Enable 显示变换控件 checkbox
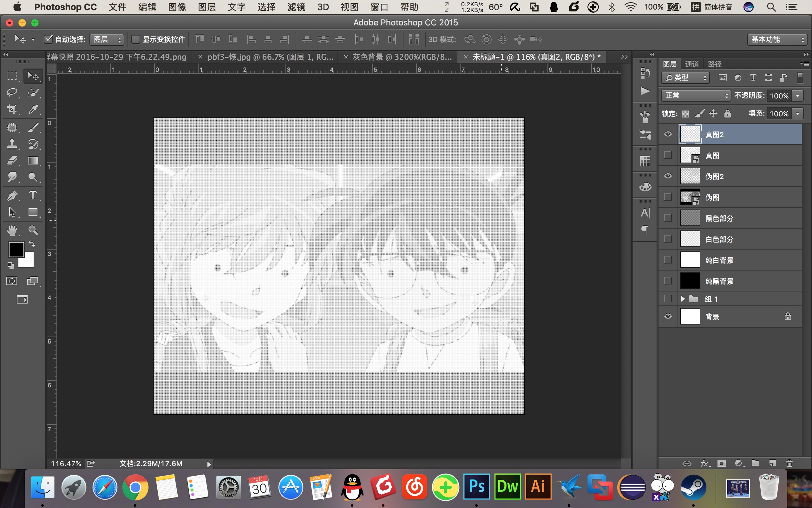 [135, 39]
